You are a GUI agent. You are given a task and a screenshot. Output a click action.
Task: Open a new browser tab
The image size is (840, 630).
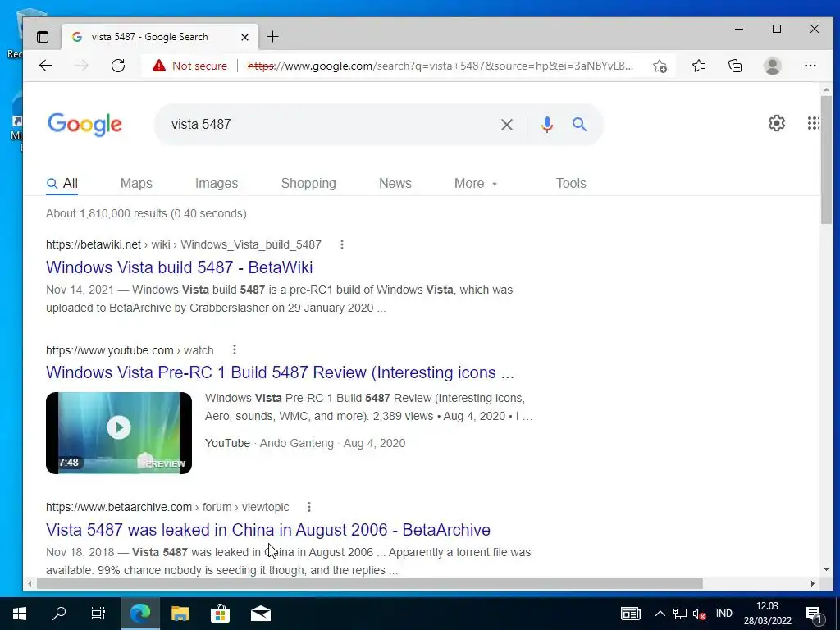[x=272, y=37]
